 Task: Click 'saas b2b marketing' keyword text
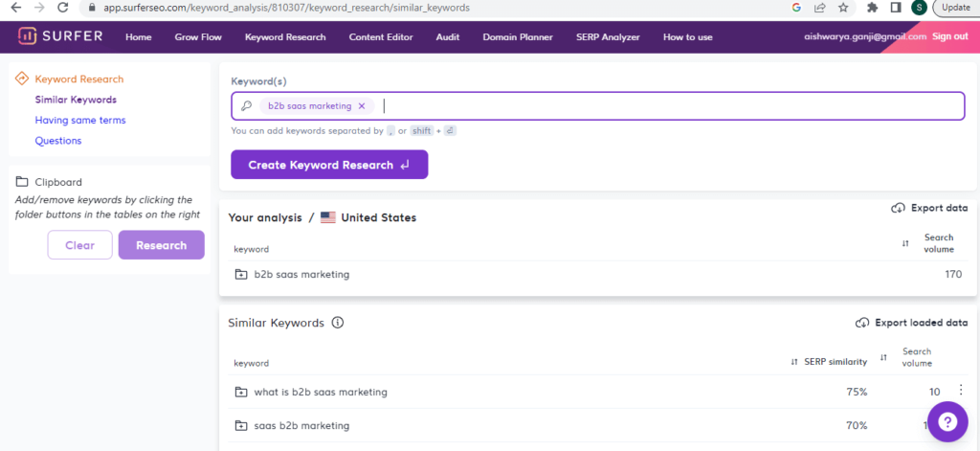pyautogui.click(x=301, y=426)
